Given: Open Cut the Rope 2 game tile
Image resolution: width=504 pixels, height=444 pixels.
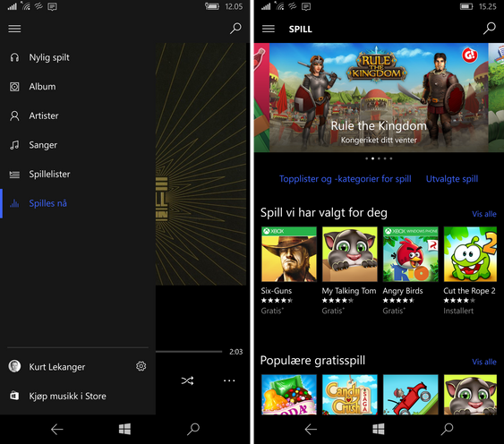Looking at the screenshot, I should coord(470,270).
